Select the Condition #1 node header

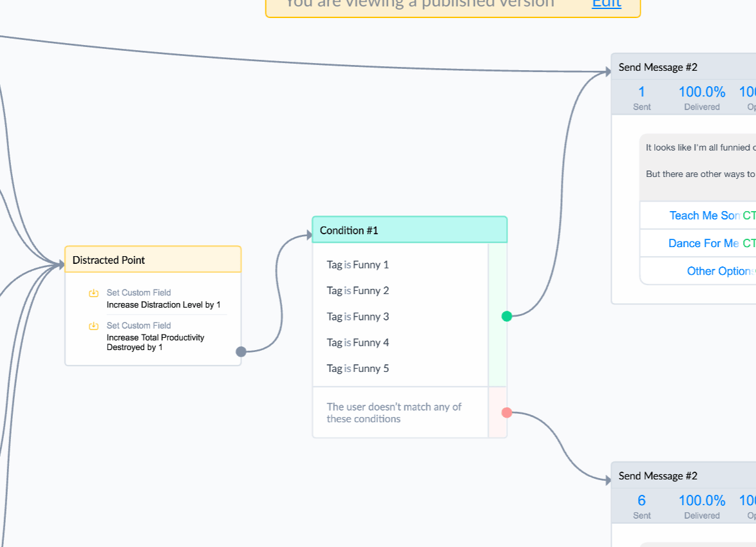point(410,230)
